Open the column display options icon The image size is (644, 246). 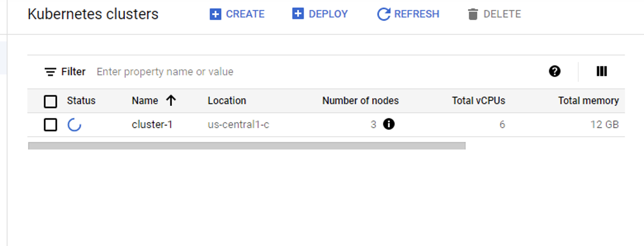point(601,71)
